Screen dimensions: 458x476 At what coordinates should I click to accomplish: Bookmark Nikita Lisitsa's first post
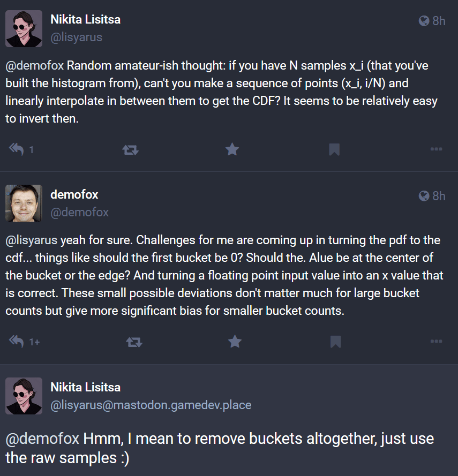[x=334, y=150]
